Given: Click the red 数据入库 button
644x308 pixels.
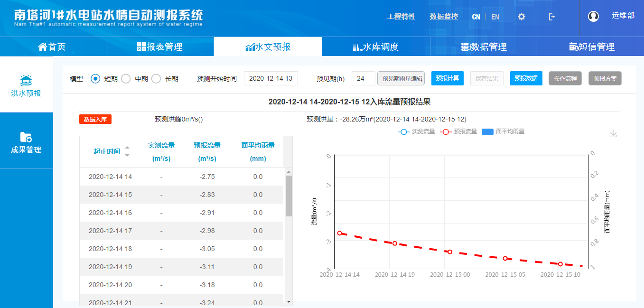Looking at the screenshot, I should pyautogui.click(x=95, y=119).
